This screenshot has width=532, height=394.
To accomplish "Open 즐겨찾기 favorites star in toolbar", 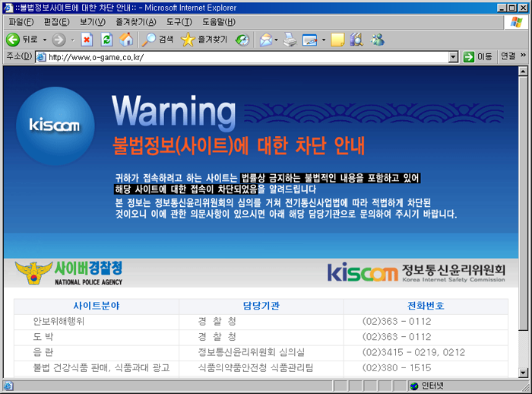I will tap(204, 40).
